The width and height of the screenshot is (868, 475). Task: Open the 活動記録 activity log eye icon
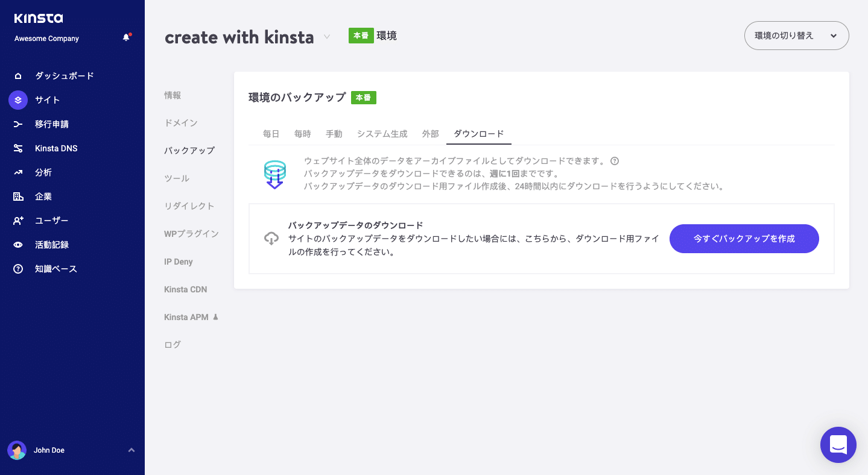pos(19,244)
